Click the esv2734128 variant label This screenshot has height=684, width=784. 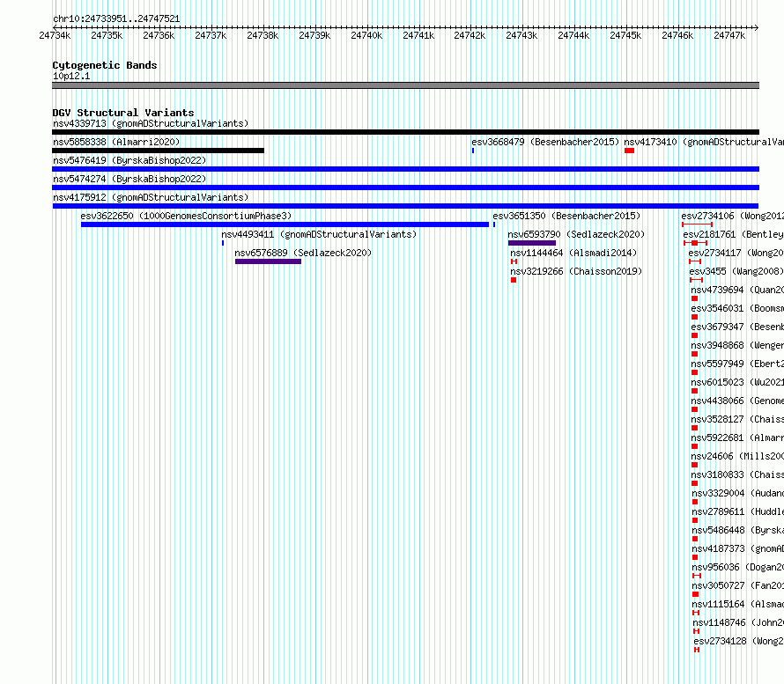tap(738, 641)
